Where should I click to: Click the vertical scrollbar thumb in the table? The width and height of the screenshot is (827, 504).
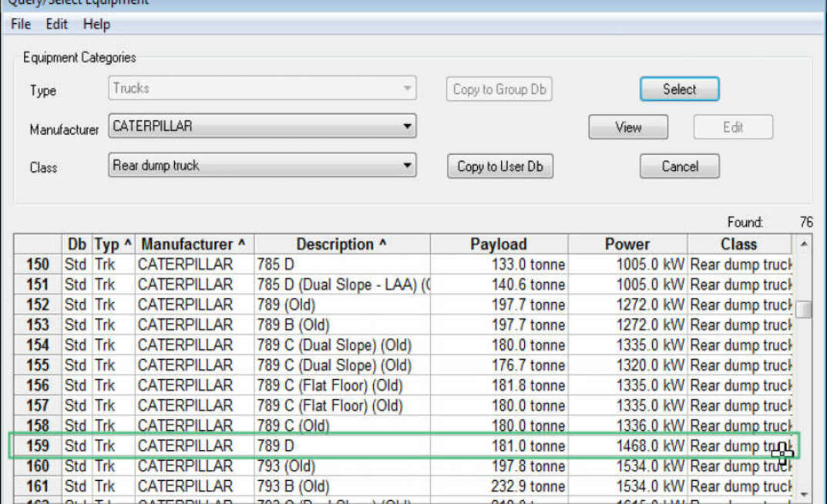(x=805, y=310)
